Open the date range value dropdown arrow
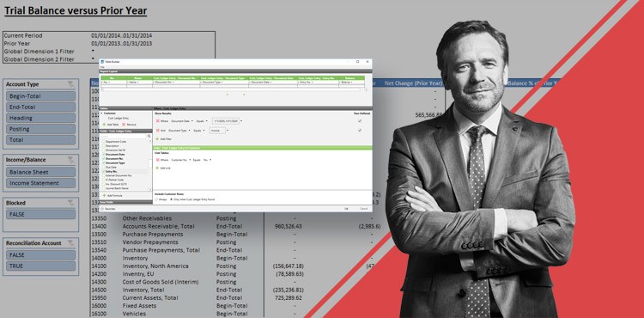 [x=241, y=121]
